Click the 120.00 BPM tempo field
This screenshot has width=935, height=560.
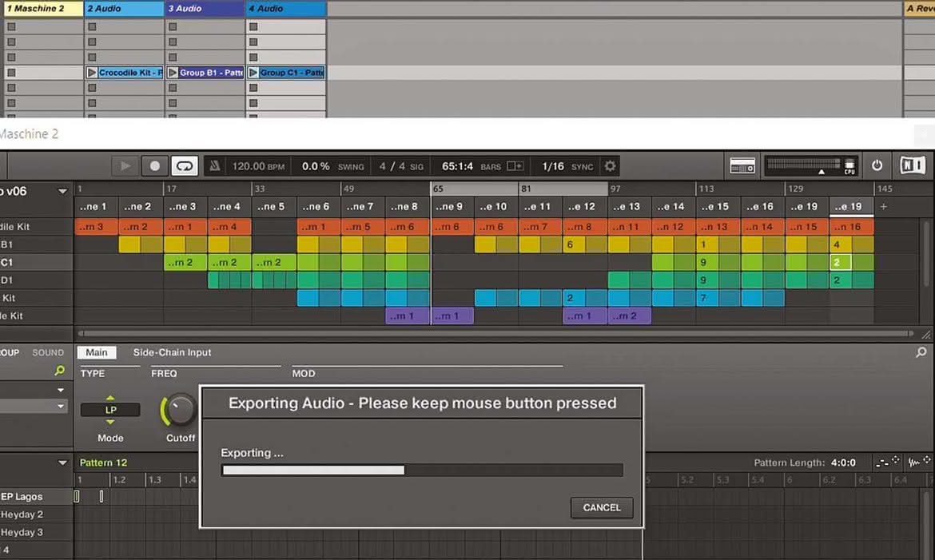258,166
